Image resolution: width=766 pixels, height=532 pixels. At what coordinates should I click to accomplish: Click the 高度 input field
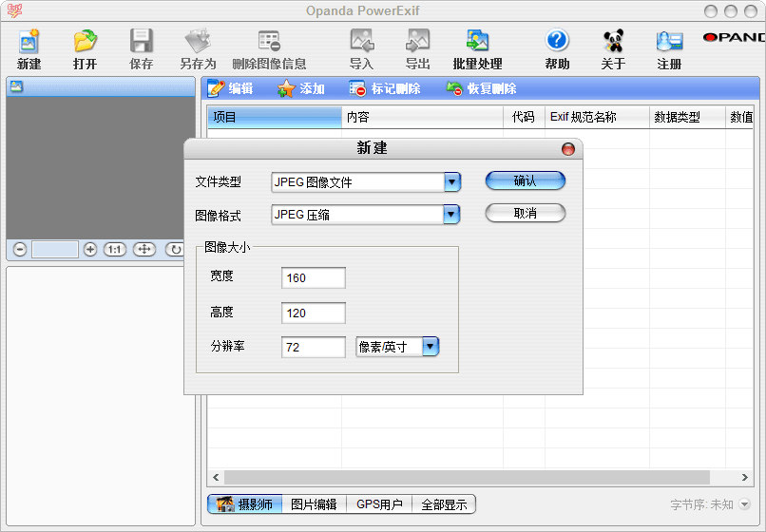(314, 313)
